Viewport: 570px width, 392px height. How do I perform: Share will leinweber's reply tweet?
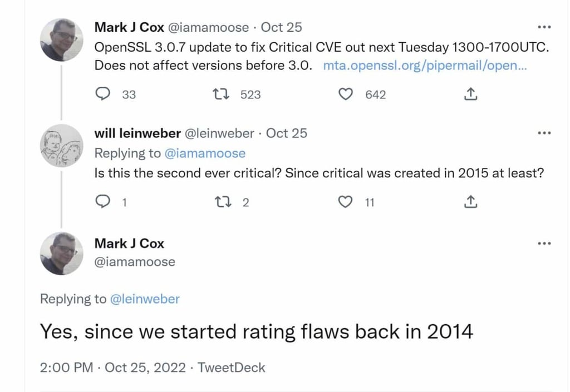point(470,201)
